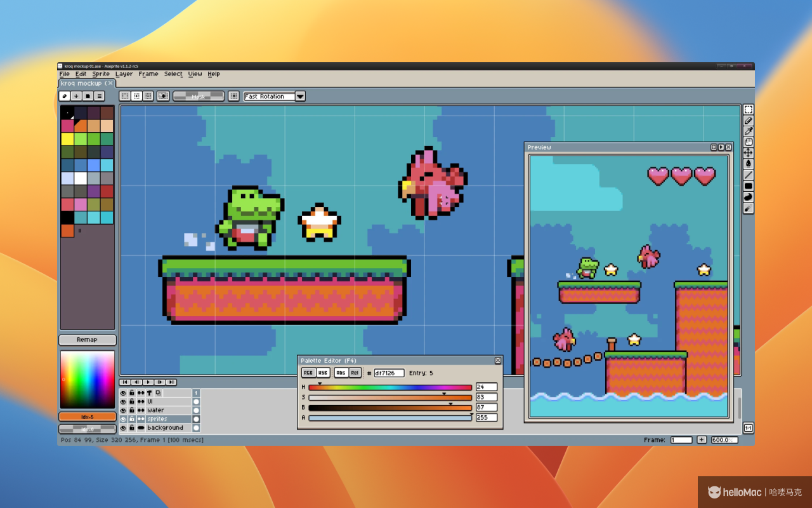The height and width of the screenshot is (508, 812).
Task: Select the Move tool
Action: [749, 153]
